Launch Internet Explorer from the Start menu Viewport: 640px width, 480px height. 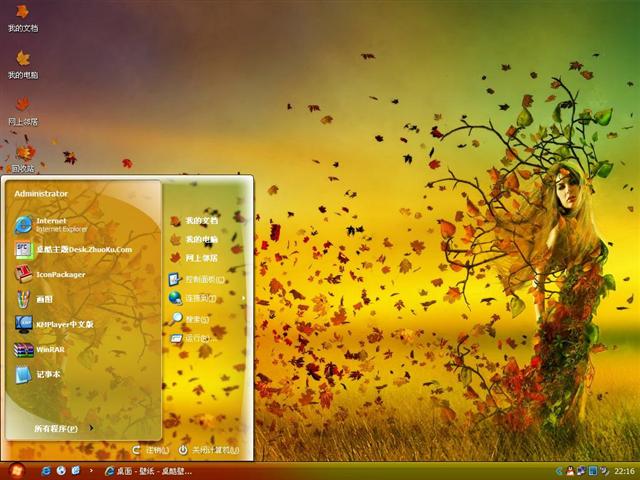click(51, 225)
